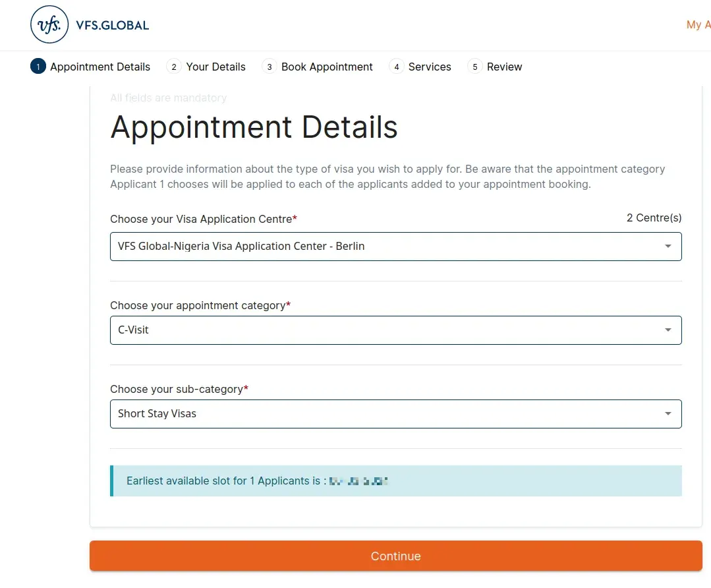
Task: Click the step 3 circle beside Book Appointment
Action: point(269,67)
